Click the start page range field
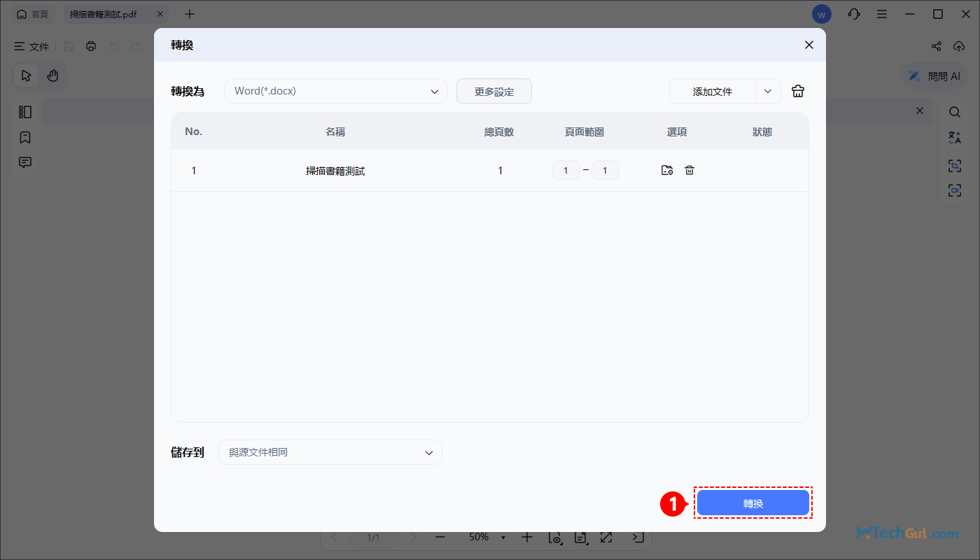Viewport: 980px width, 560px height. click(566, 170)
